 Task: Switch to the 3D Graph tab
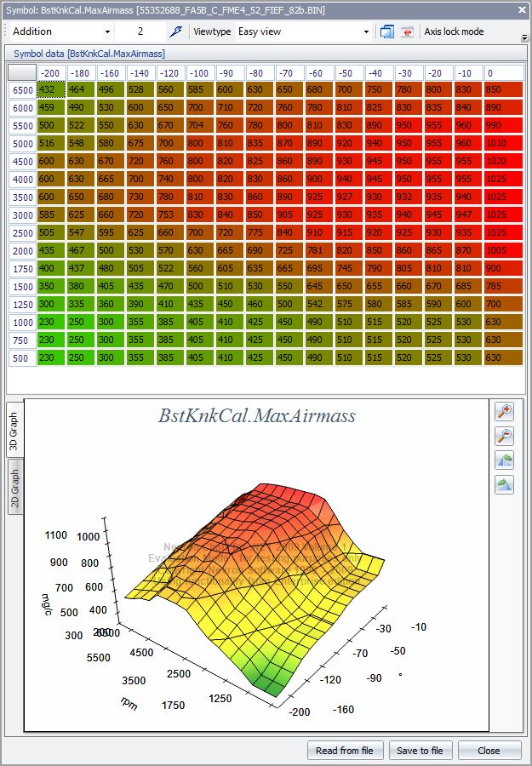(14, 431)
